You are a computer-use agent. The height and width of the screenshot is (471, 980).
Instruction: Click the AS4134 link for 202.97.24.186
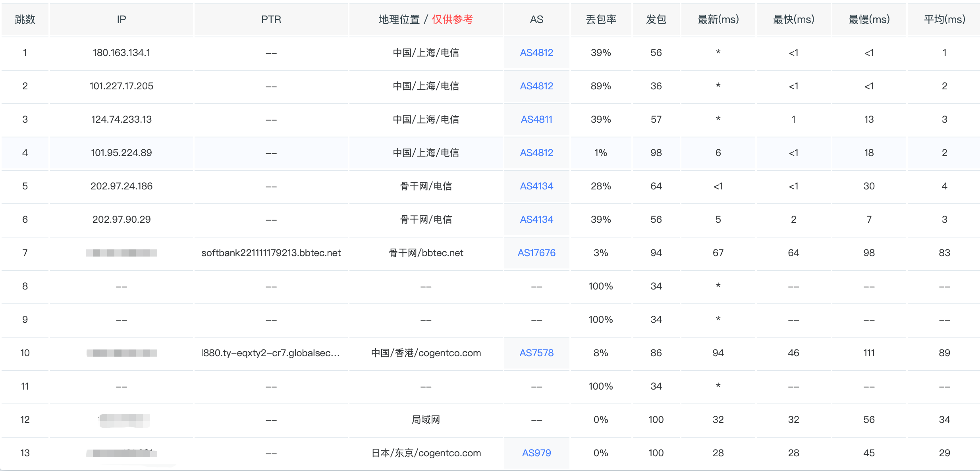(x=536, y=186)
